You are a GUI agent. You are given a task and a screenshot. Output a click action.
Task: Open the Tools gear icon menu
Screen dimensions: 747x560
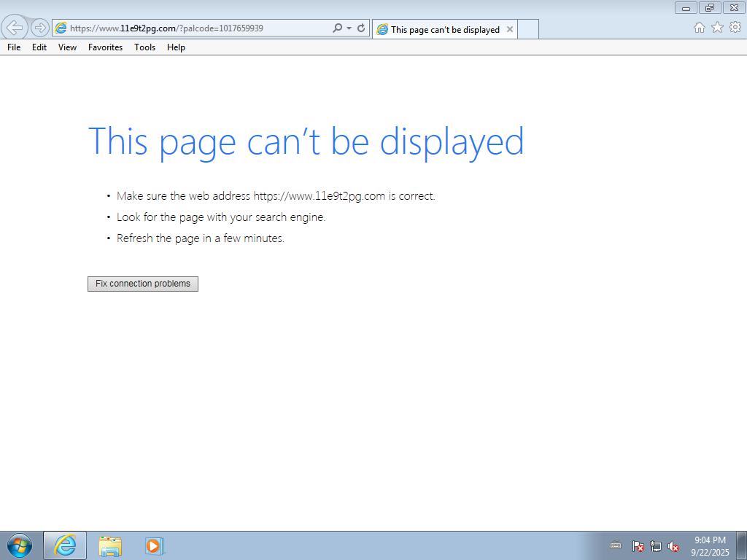(735, 28)
